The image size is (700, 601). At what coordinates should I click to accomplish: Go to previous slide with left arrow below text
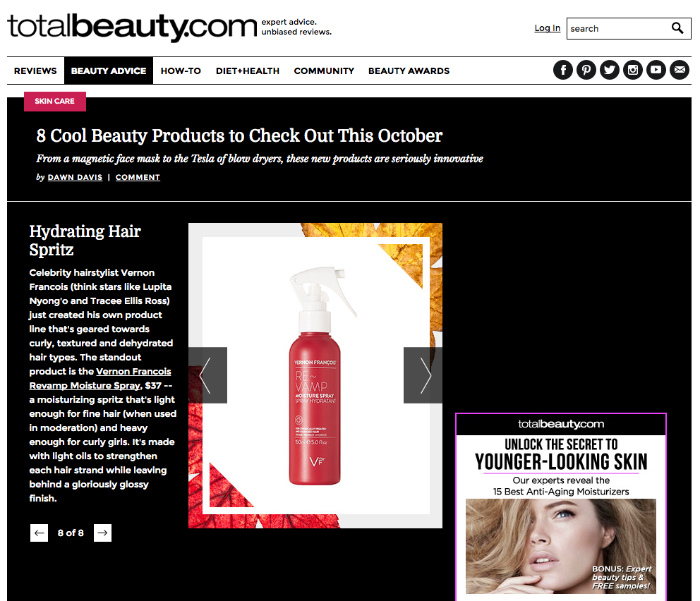[39, 533]
